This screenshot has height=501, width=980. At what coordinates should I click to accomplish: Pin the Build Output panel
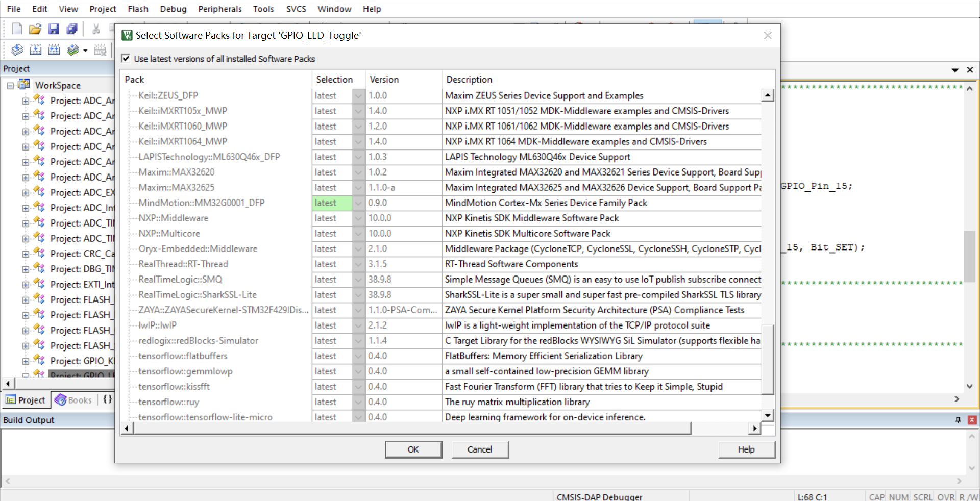click(x=958, y=420)
